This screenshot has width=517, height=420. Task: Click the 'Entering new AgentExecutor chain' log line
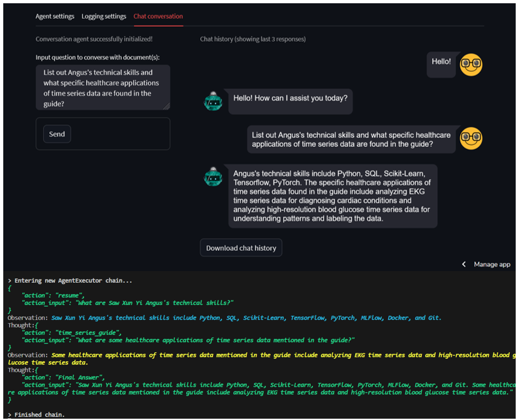(70, 280)
